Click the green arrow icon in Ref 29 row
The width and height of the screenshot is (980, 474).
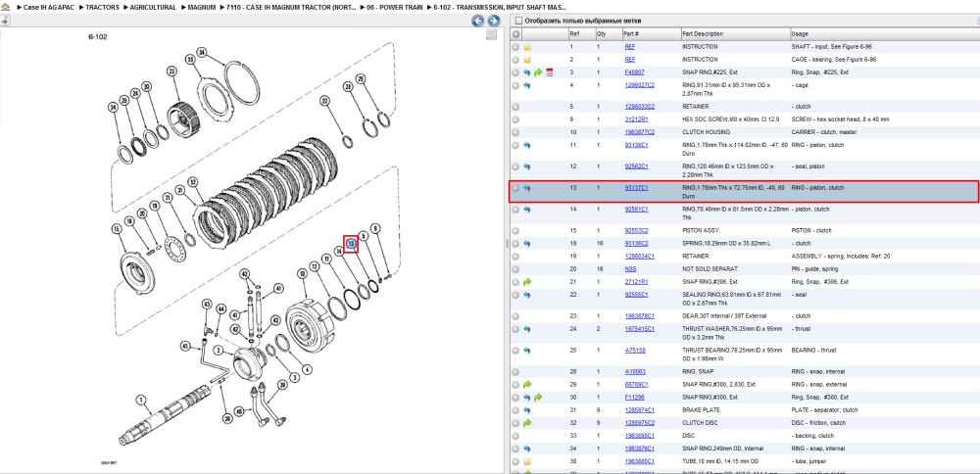527,385
